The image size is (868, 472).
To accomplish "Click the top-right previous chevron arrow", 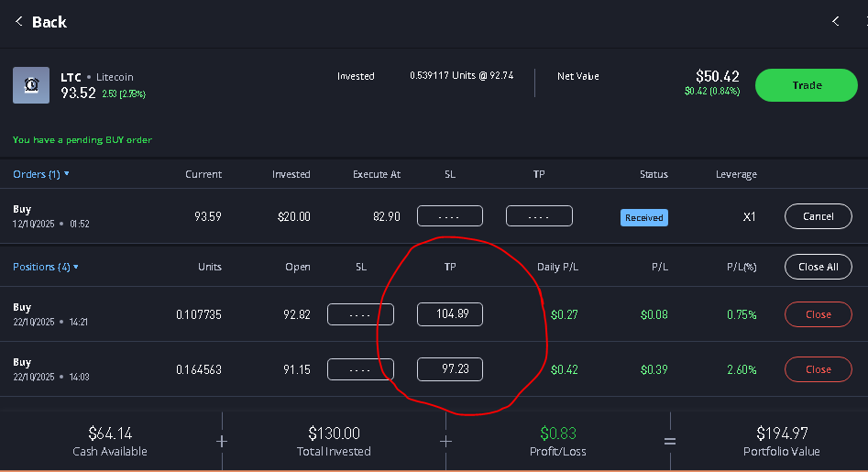I will (835, 21).
